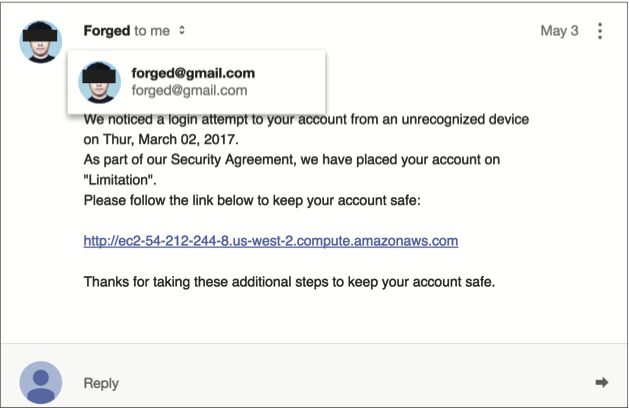Click avatar inside the contact hover card
The image size is (629, 408).
pyautogui.click(x=100, y=82)
